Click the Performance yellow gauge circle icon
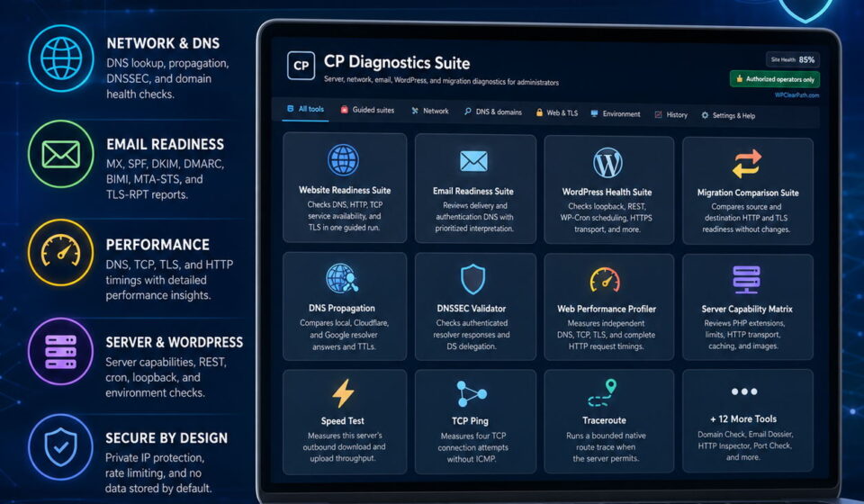864x504 pixels. (x=61, y=252)
